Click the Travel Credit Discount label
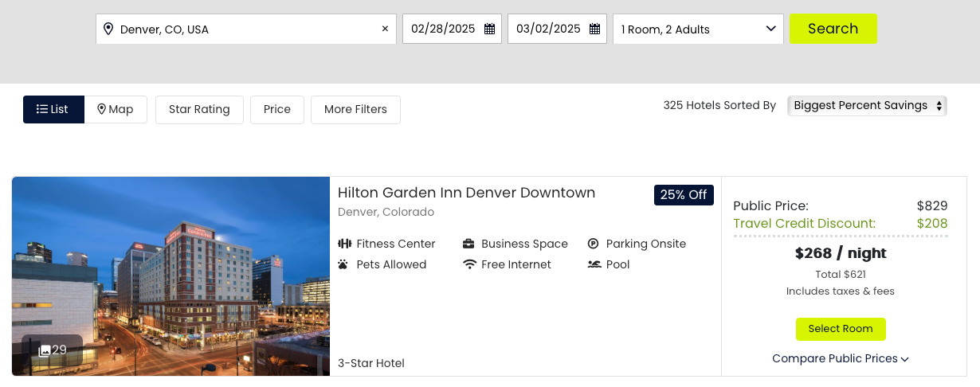Screen dimensions: 980x387 804,224
